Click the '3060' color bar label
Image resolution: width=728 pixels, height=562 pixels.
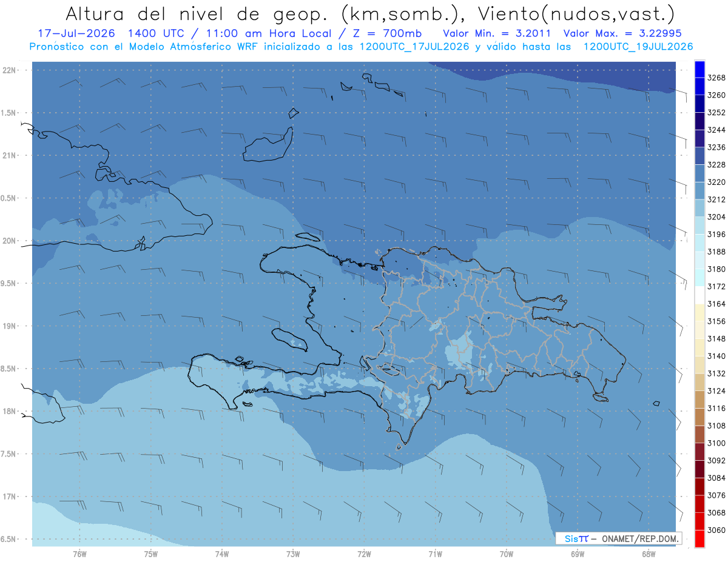pyautogui.click(x=716, y=530)
